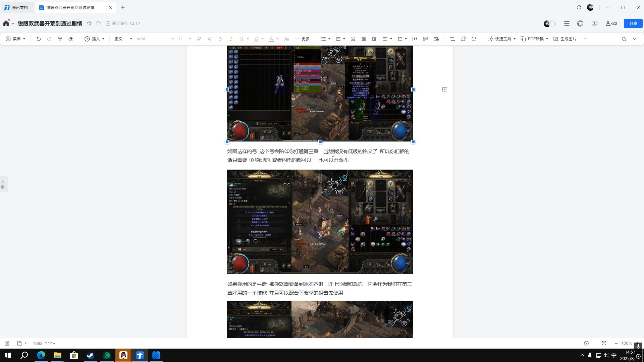Expand the 大纲 outline side panel

pos(3,184)
